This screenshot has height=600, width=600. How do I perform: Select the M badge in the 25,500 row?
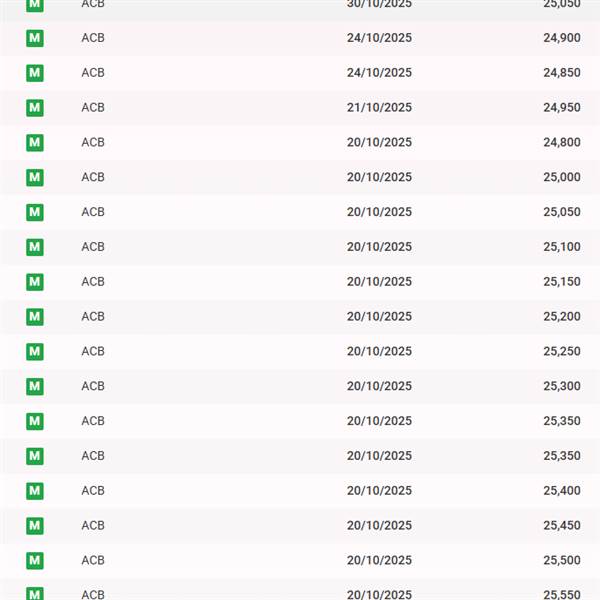pyautogui.click(x=35, y=560)
